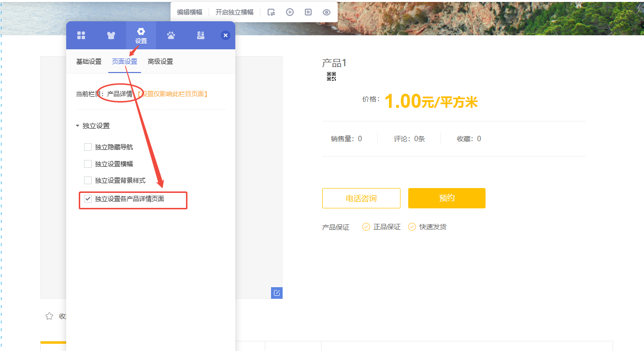Switch to 基础设置 tab
The image size is (644, 351).
[89, 61]
